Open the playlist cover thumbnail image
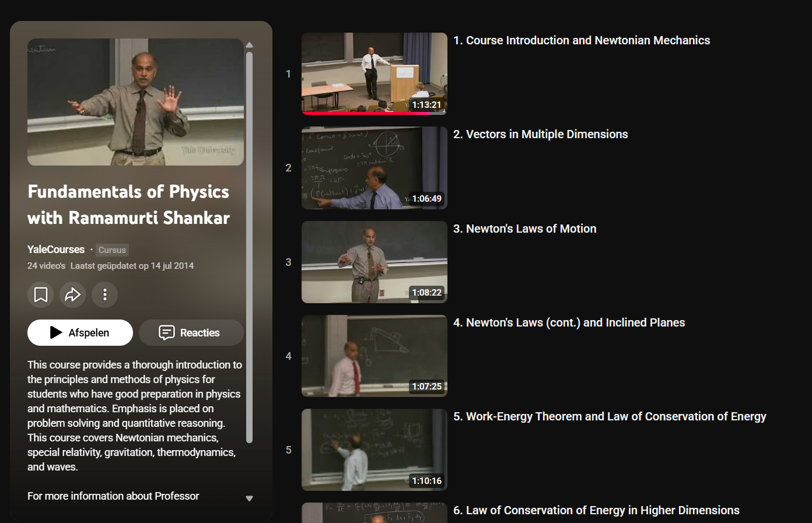The image size is (812, 523). pos(135,102)
